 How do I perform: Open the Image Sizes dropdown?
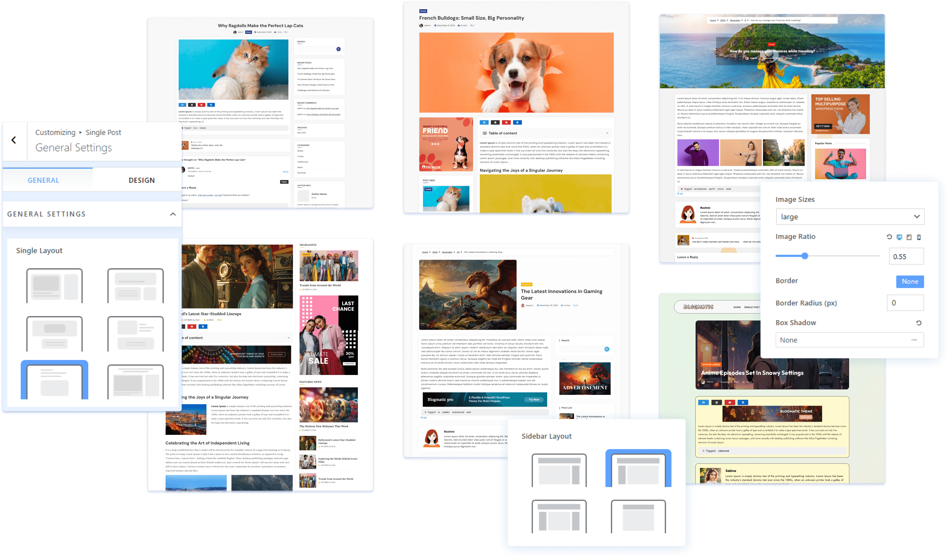click(849, 217)
